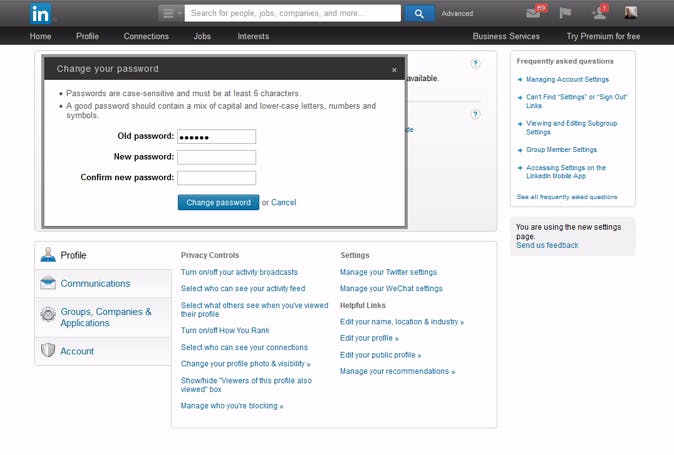The width and height of the screenshot is (674, 455).
Task: Click the LinkedIn logo icon
Action: [x=40, y=14]
